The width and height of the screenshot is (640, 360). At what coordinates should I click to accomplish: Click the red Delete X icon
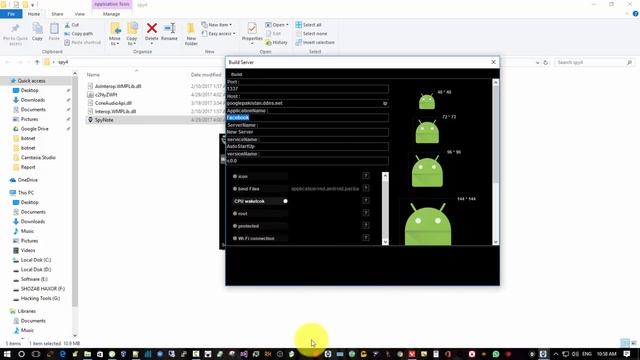pos(152,28)
